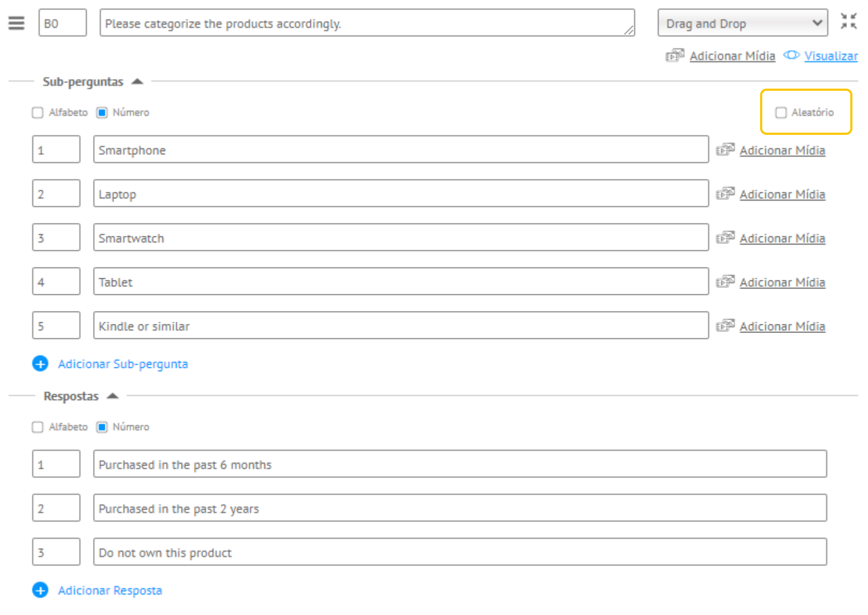The width and height of the screenshot is (868, 615).
Task: Toggle Número checkbox under Respostas
Action: pyautogui.click(x=102, y=427)
